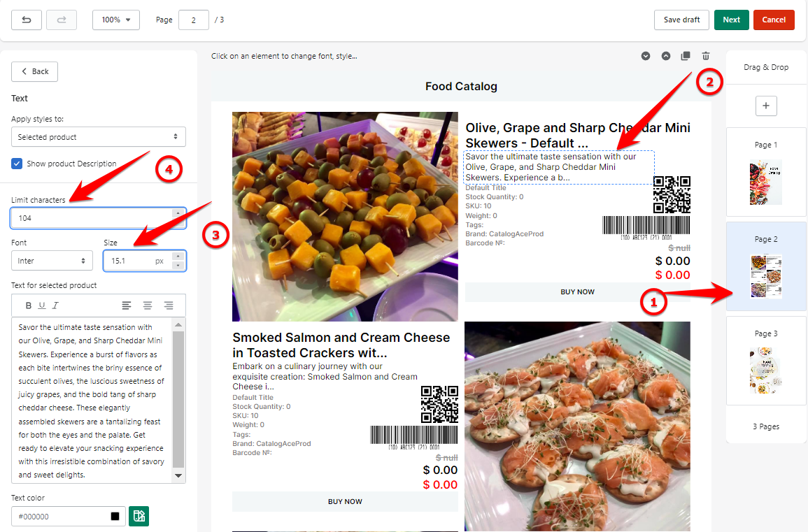
Task: Click the undo arrow button
Action: point(27,20)
